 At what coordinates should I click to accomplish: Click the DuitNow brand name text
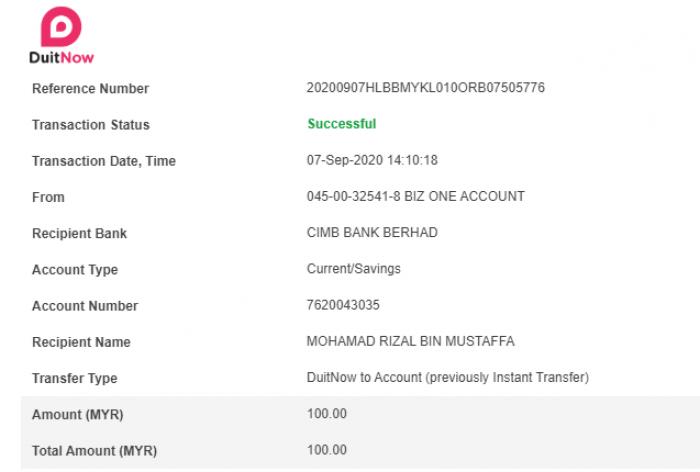[x=62, y=58]
